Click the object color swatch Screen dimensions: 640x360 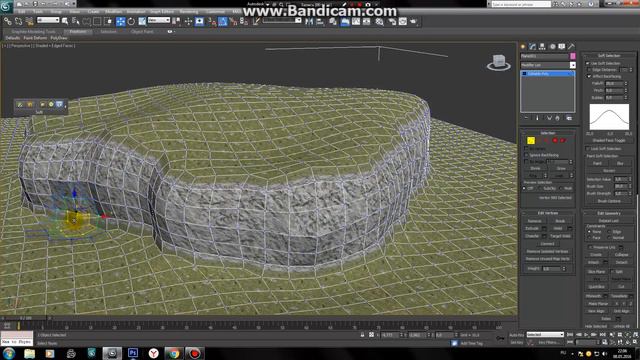click(573, 56)
